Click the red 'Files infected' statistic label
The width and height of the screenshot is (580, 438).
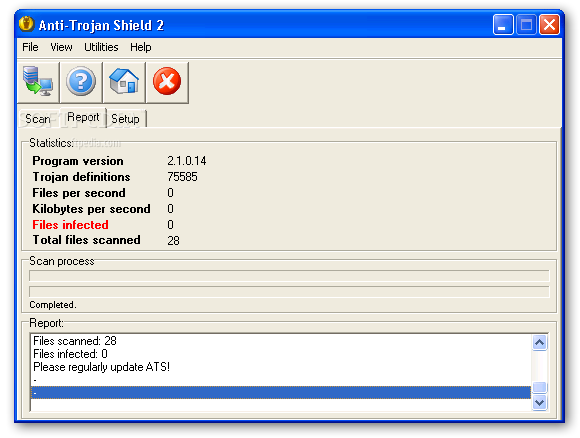click(70, 225)
